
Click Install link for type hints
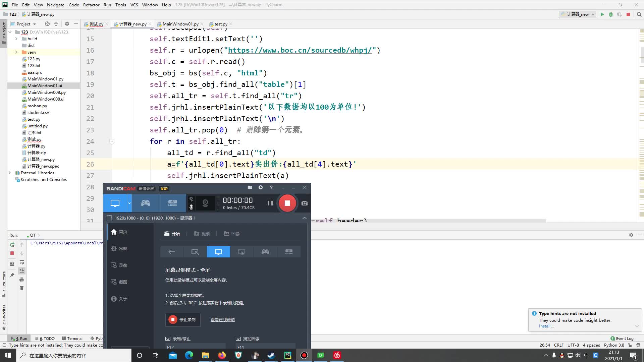click(x=546, y=326)
